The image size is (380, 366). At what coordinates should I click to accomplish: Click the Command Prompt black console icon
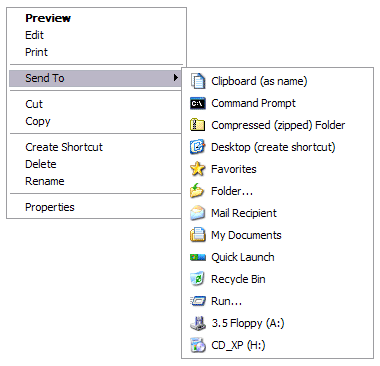pyautogui.click(x=198, y=103)
